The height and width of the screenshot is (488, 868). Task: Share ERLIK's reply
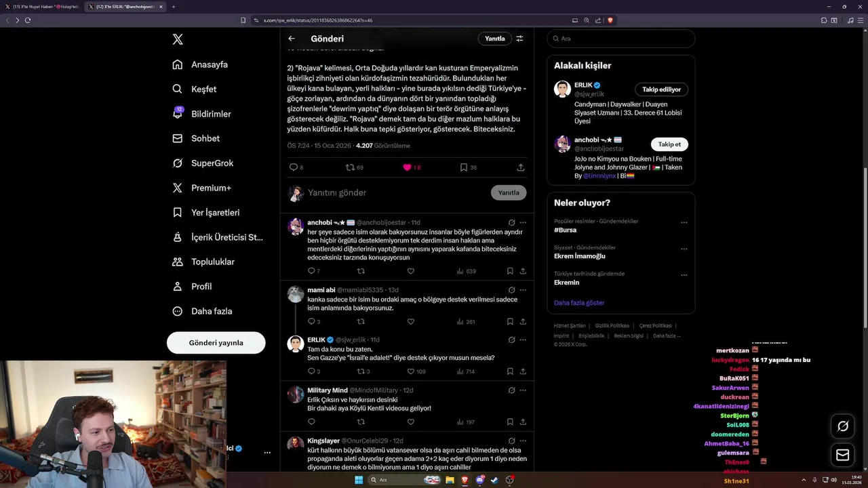[x=523, y=371]
